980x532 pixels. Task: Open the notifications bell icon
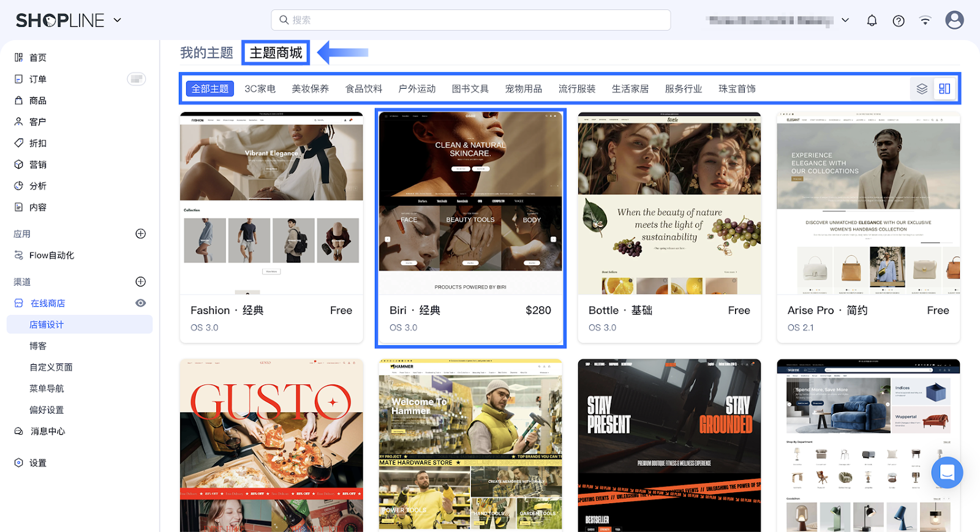click(872, 20)
